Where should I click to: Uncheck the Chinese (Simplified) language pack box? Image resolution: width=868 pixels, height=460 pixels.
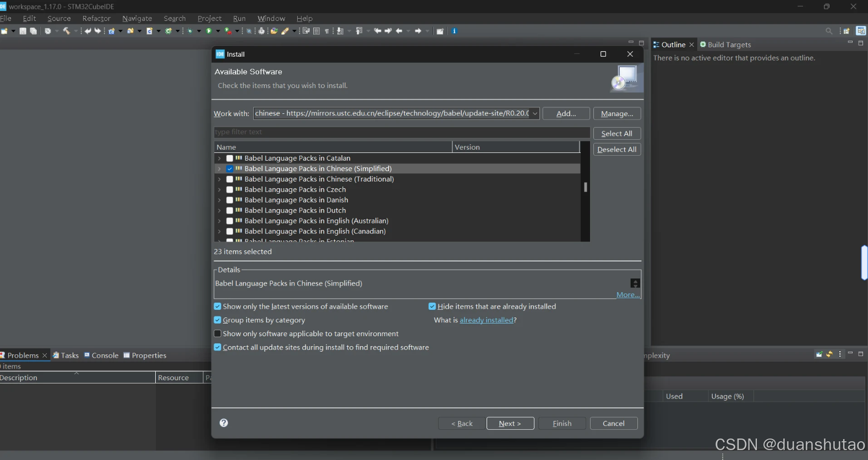pyautogui.click(x=230, y=168)
